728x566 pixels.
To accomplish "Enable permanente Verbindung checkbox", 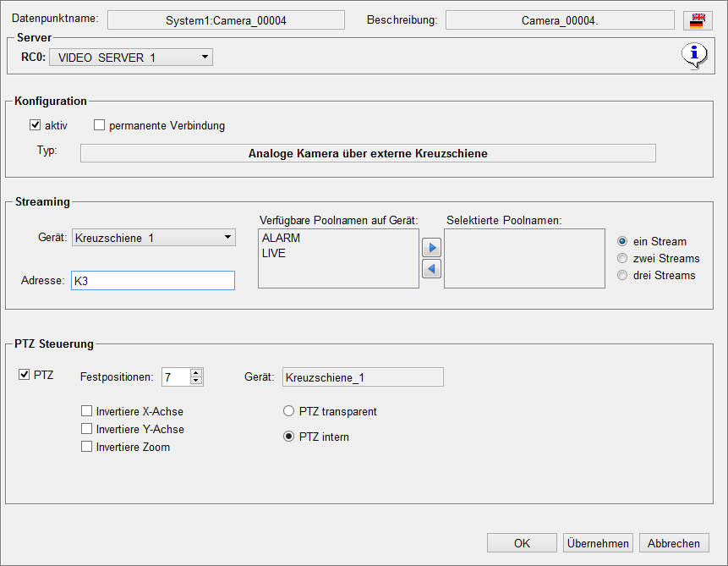I will click(x=100, y=125).
